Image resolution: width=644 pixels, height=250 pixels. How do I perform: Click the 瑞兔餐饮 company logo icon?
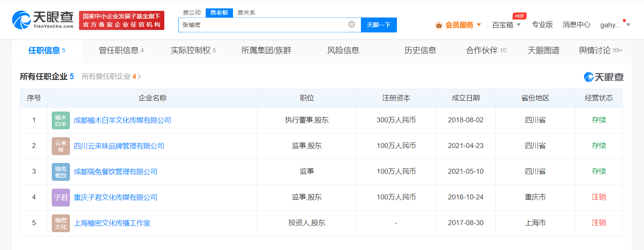(x=60, y=172)
